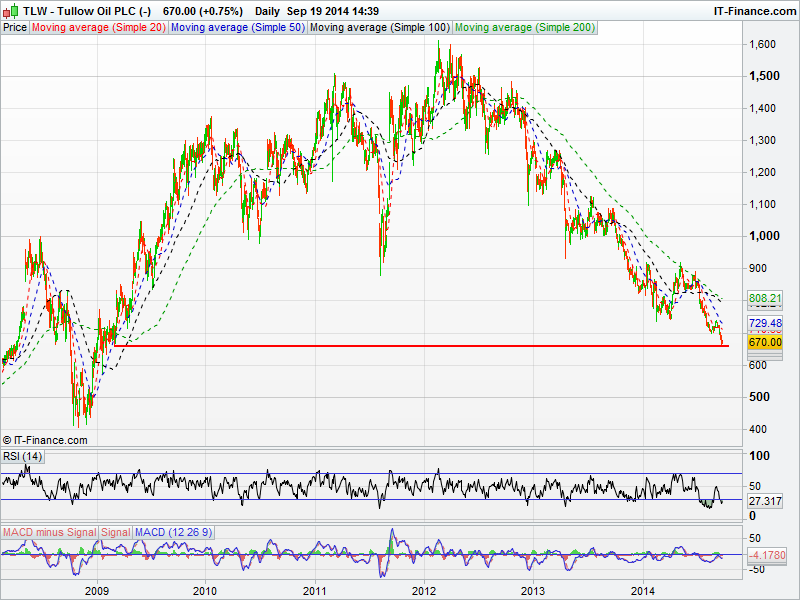Select the Signal legend label in MACD panel
This screenshot has width=800, height=600.
pyautogui.click(x=115, y=532)
